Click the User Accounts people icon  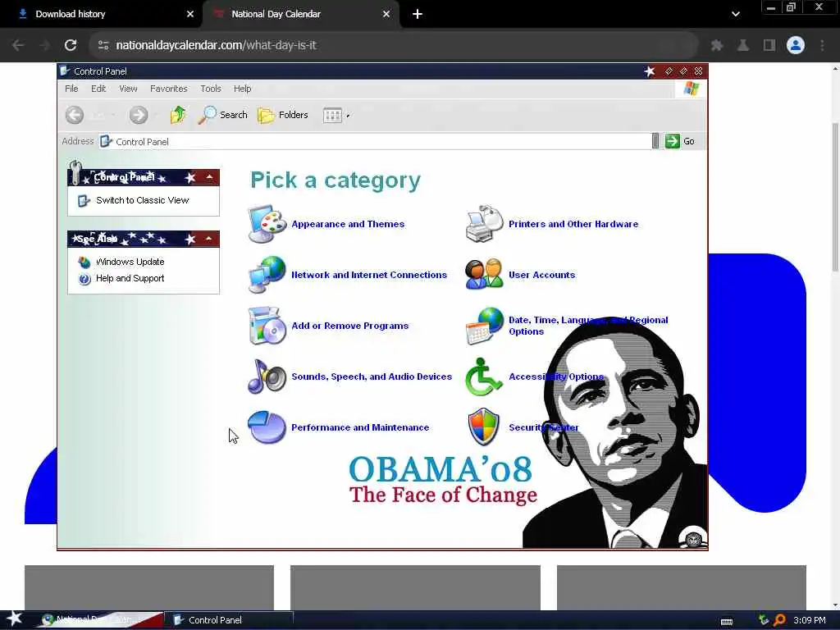484,274
